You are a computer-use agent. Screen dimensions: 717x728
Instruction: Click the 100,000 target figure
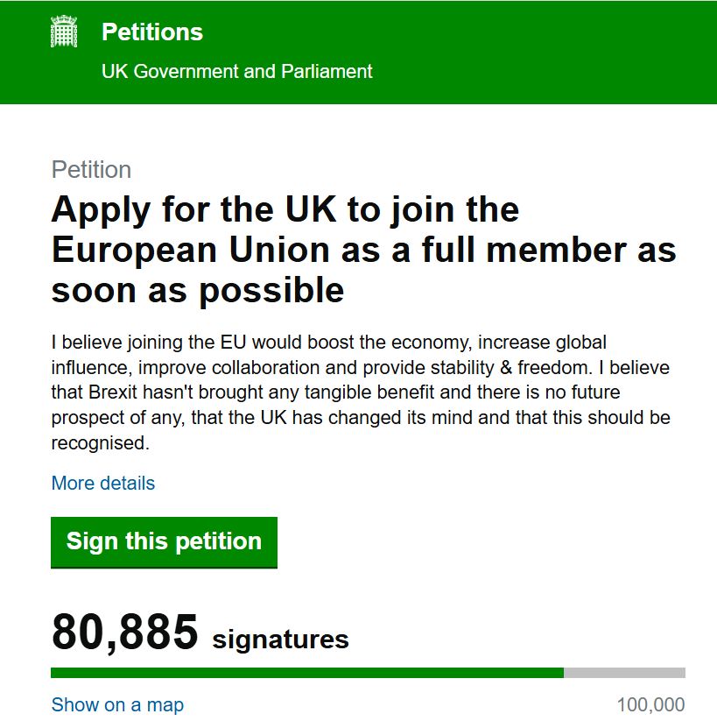650,705
